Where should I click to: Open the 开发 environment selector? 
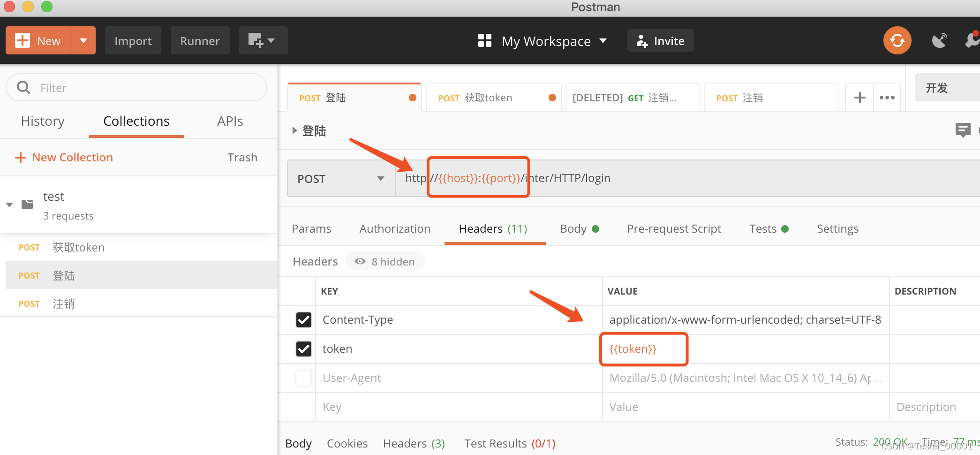[x=947, y=88]
